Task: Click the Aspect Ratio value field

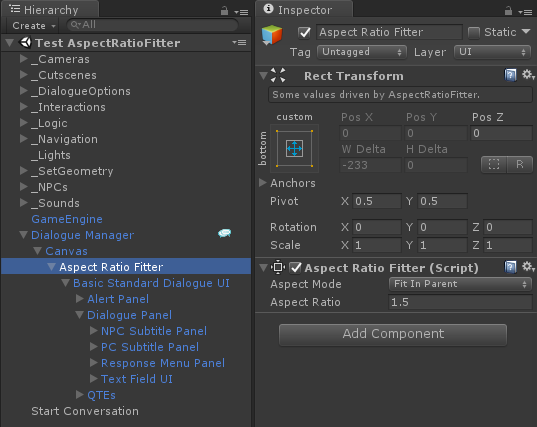Action: click(460, 302)
